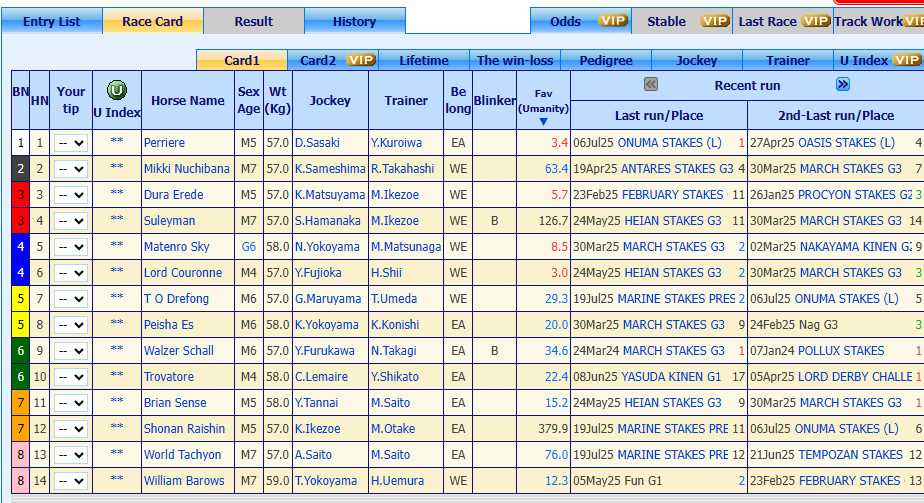Click the green U Index logo icon
This screenshot has width=924, height=503.
tap(117, 90)
